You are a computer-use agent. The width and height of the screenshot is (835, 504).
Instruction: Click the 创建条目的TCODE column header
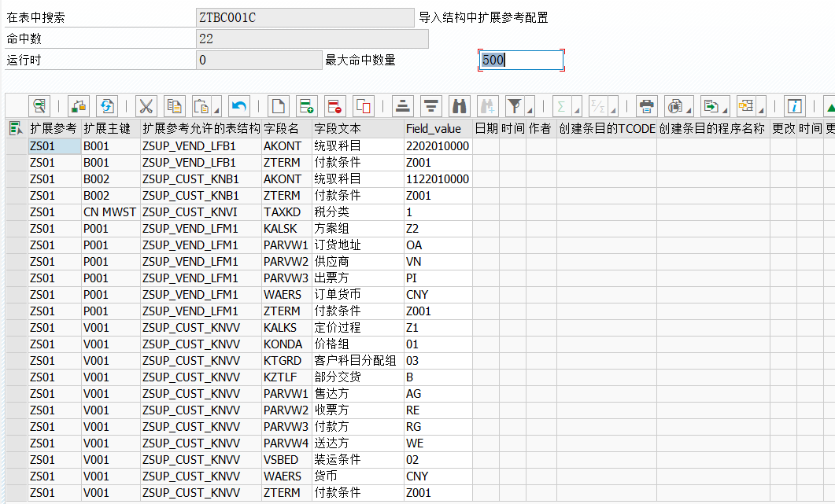tap(607, 129)
